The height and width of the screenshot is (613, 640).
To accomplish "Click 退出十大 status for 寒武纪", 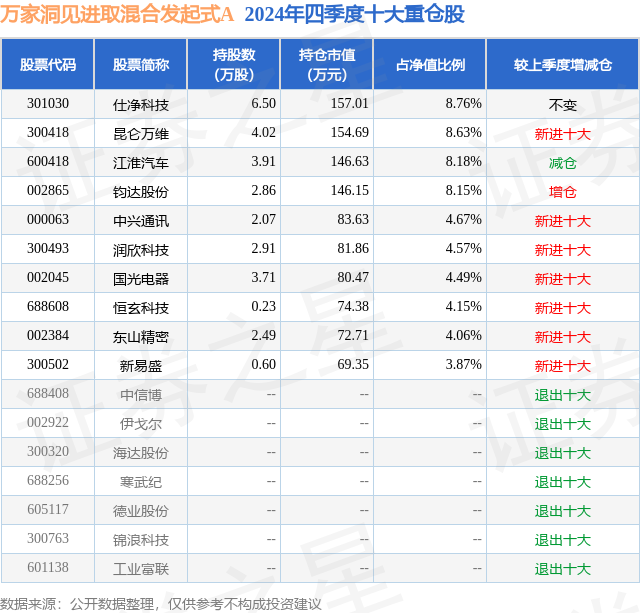I will [563, 482].
